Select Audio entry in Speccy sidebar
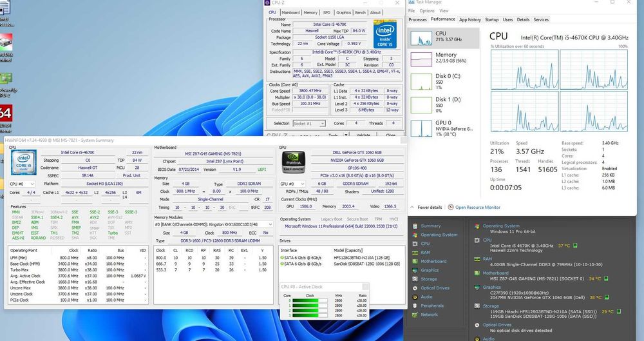The width and height of the screenshot is (644, 341). [426, 297]
